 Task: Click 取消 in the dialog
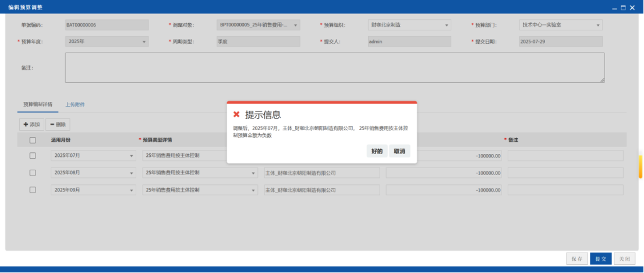click(x=399, y=151)
